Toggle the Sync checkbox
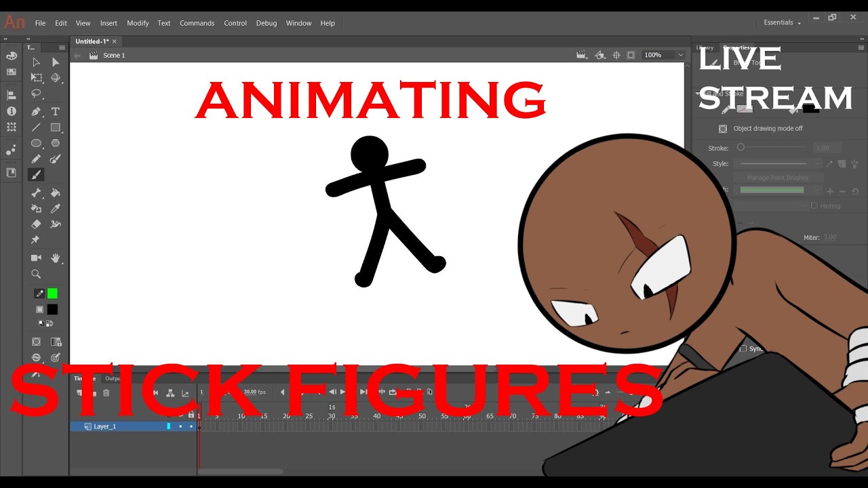Viewport: 868px width, 488px height. click(x=743, y=348)
